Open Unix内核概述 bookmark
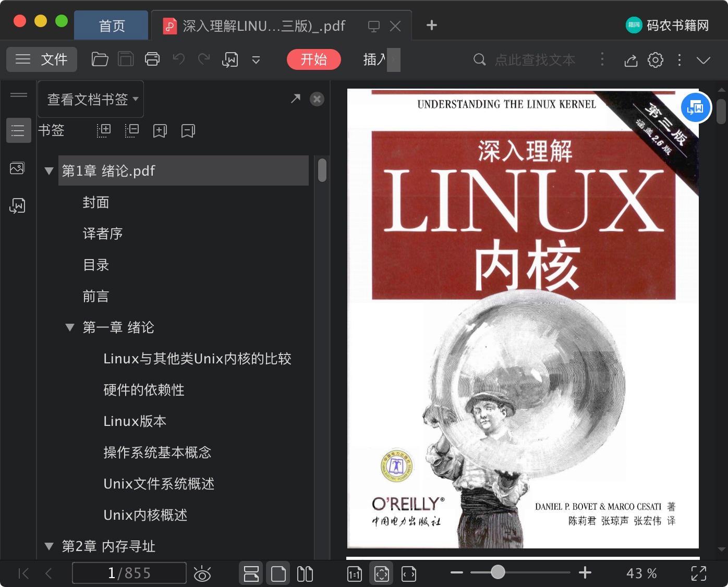Viewport: 728px width, 587px height. [145, 515]
